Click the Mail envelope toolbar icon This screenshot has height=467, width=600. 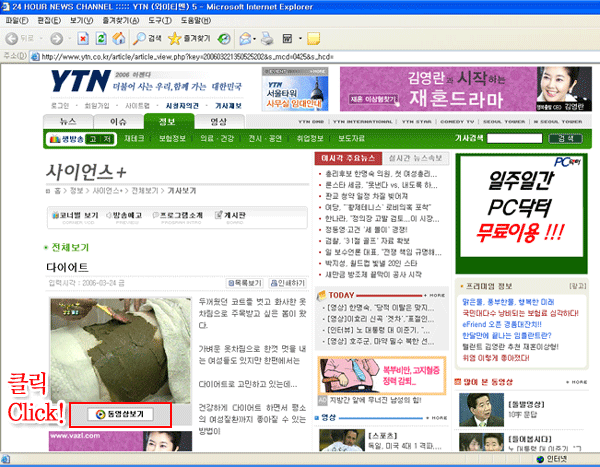pos(245,38)
